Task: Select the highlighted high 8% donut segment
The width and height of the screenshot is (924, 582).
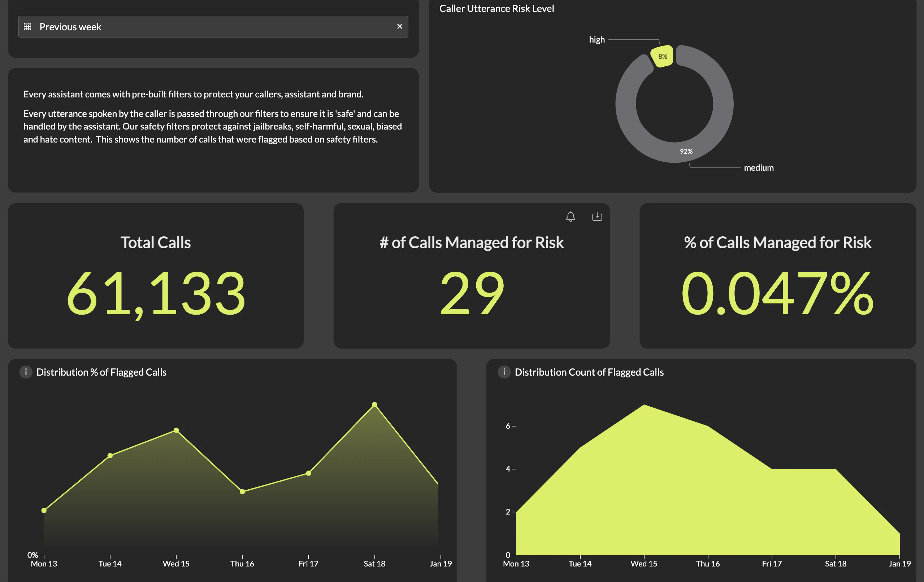Action: (663, 56)
